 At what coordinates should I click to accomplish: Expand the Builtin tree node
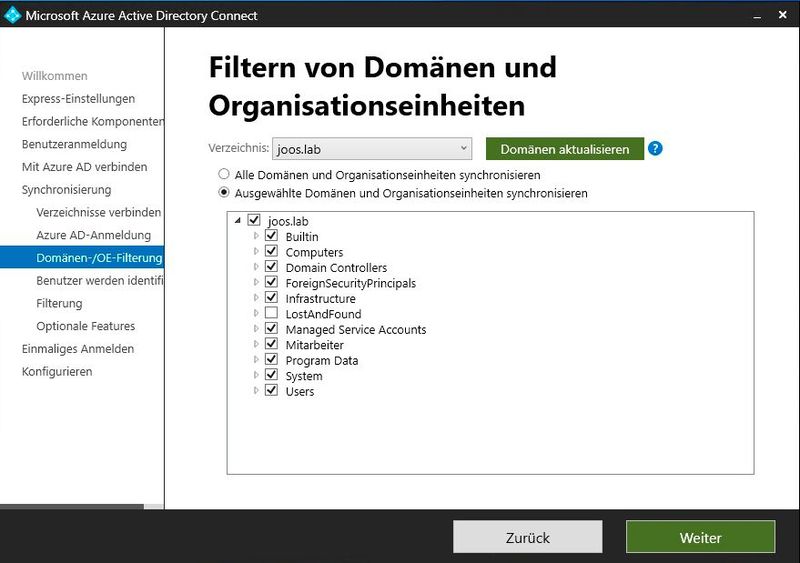(256, 236)
